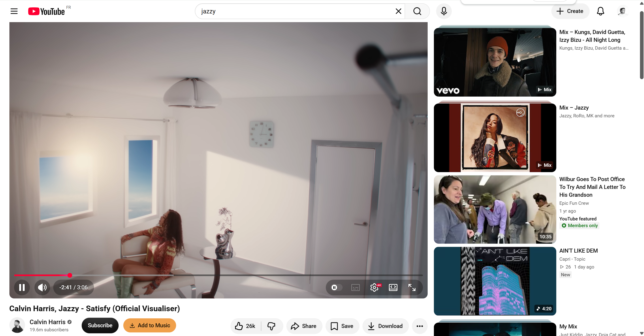The image size is (644, 336).
Task: Open AIN'T LIKE DEM thumbnail
Action: click(x=495, y=281)
